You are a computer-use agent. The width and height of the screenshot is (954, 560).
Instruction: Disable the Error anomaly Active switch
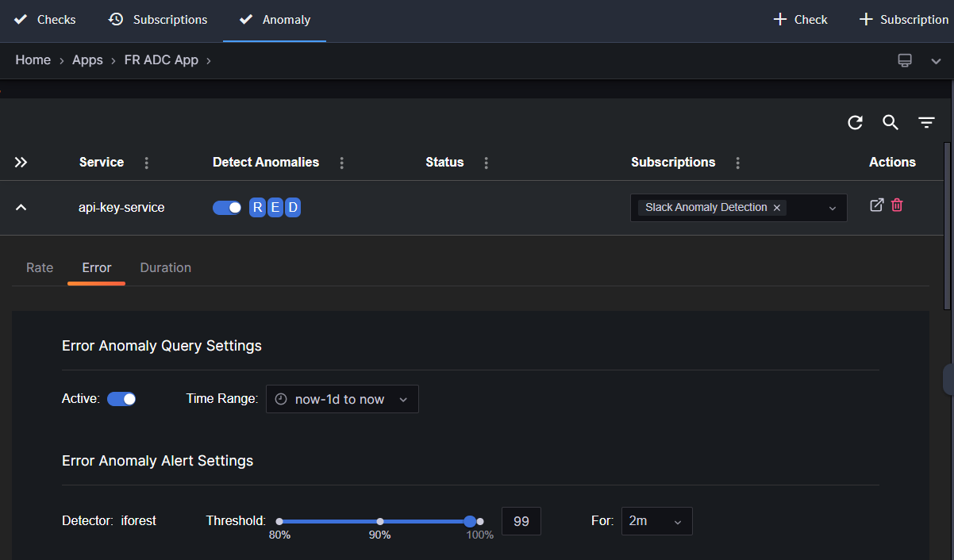(121, 399)
